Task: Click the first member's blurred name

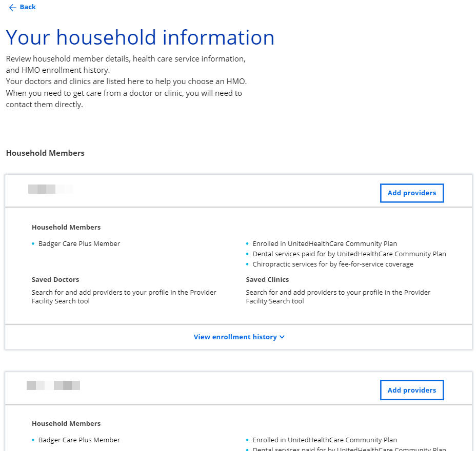Action: [x=50, y=189]
